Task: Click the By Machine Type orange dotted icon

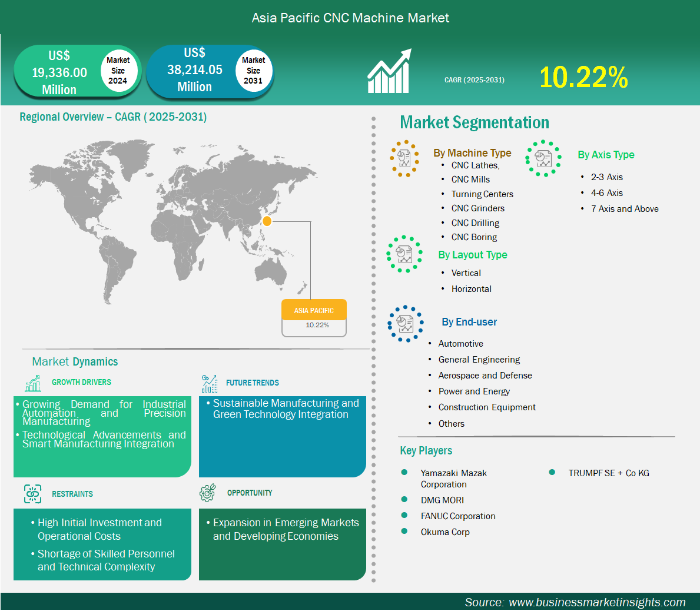Action: 404,158
